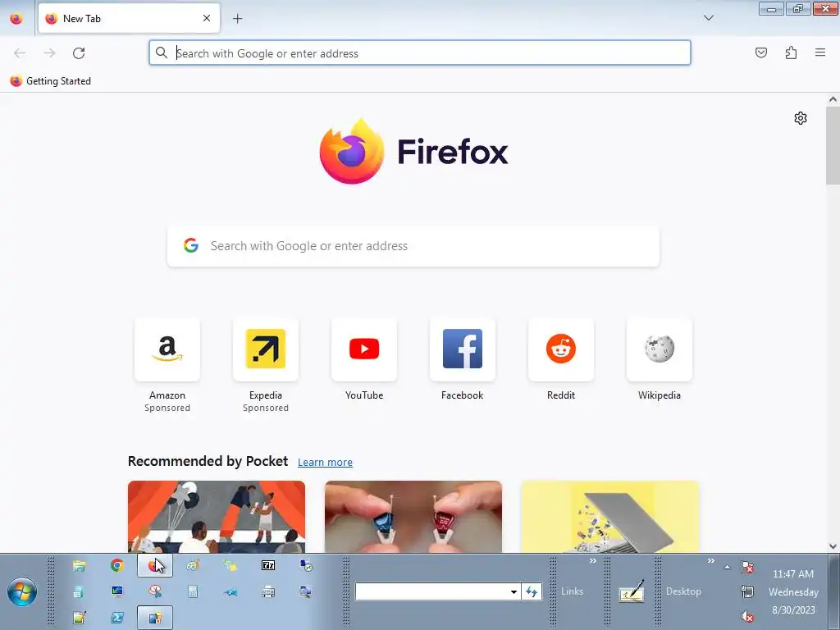Launch Windows PowerShell from the taskbar
Viewport: 840px width, 630px height.
(x=116, y=618)
